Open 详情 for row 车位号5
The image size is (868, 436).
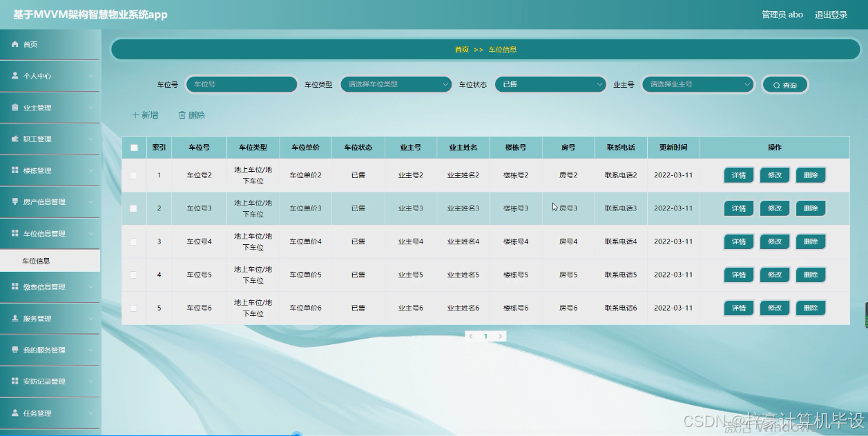(739, 275)
